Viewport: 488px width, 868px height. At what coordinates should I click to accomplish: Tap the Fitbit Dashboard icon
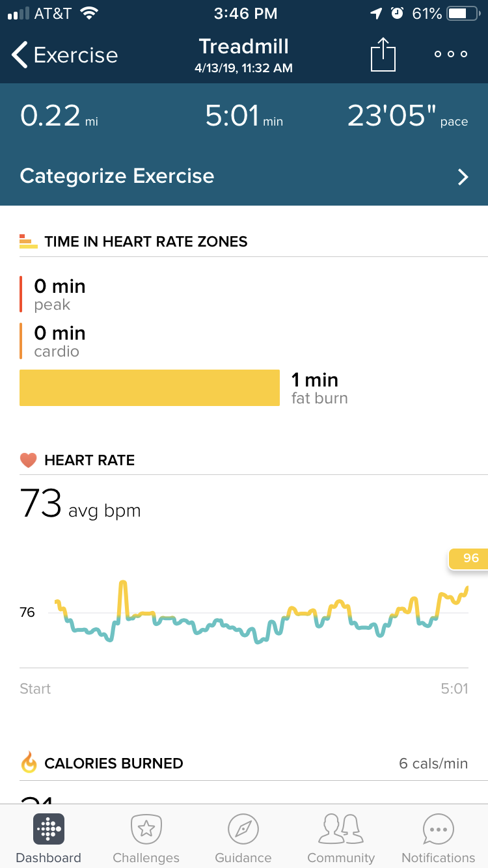pos(49,829)
